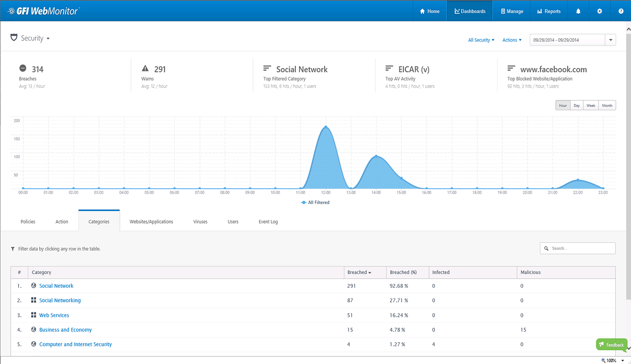Go to Home in top navigation
The image size is (631, 364).
430,11
